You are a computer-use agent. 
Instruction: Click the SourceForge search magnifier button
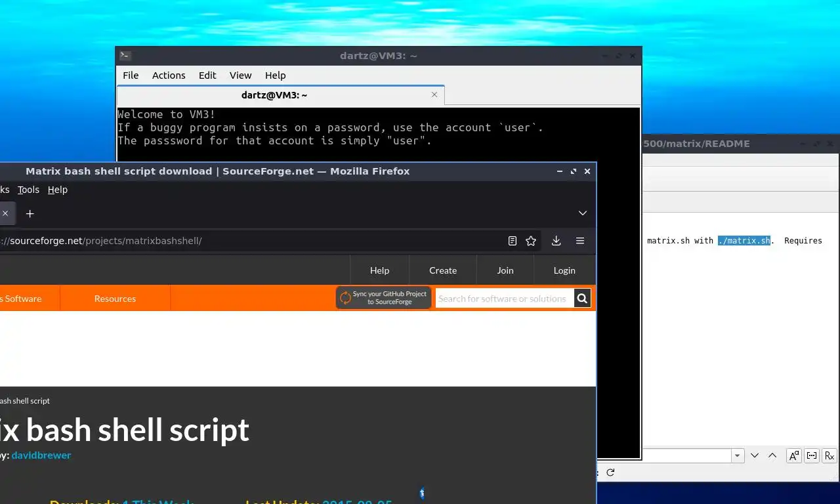point(582,299)
